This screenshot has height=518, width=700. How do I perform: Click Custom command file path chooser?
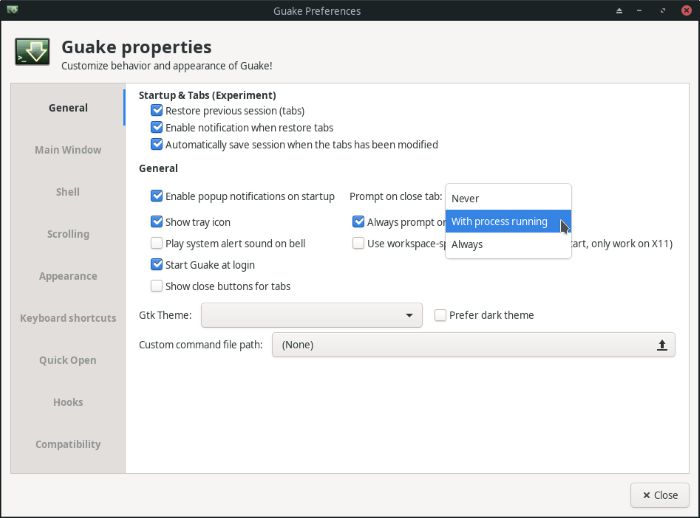point(460,345)
